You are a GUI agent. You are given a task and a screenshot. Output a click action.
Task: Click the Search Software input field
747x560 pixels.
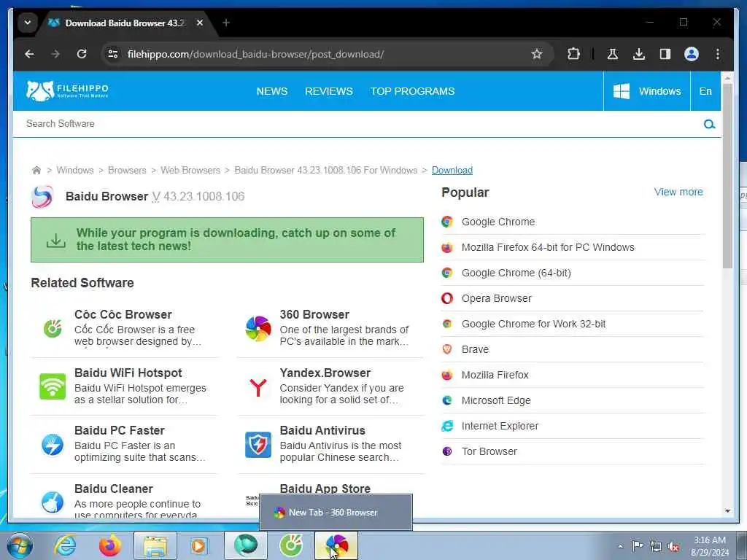pyautogui.click(x=362, y=124)
